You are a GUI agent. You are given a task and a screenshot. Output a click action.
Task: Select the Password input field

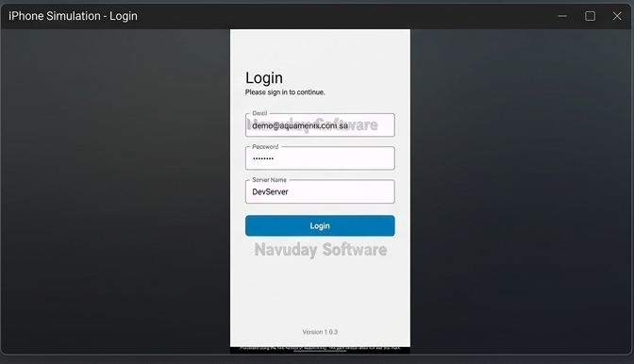[320, 158]
